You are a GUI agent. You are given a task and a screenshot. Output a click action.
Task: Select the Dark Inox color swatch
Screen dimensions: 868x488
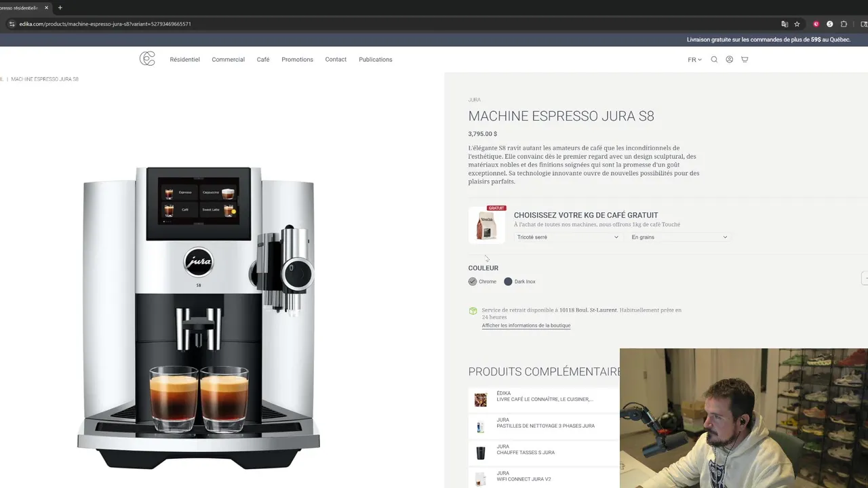coord(508,281)
